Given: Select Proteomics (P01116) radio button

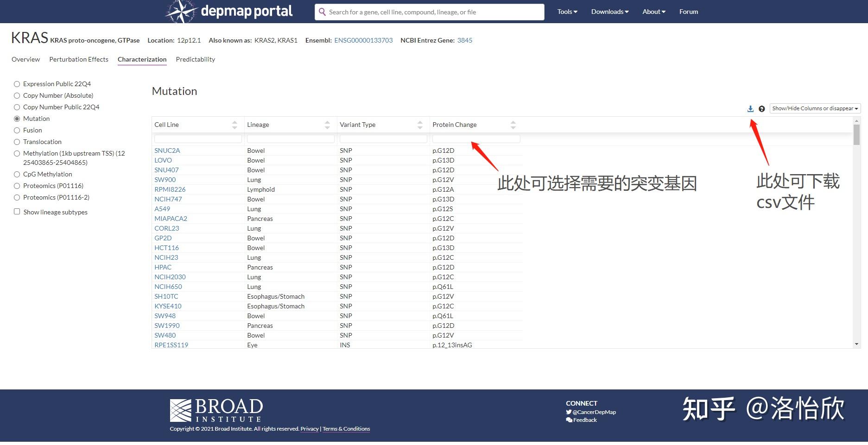Looking at the screenshot, I should click(x=17, y=186).
